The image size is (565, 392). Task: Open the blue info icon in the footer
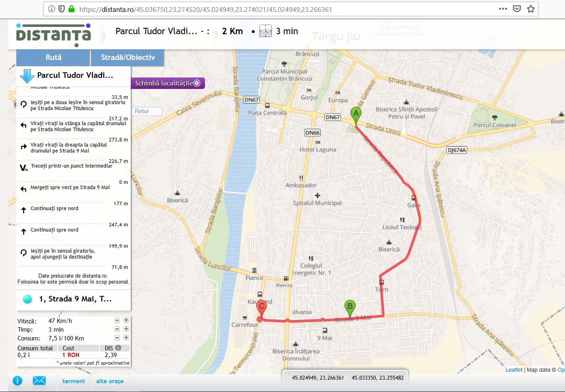pyautogui.click(x=17, y=381)
